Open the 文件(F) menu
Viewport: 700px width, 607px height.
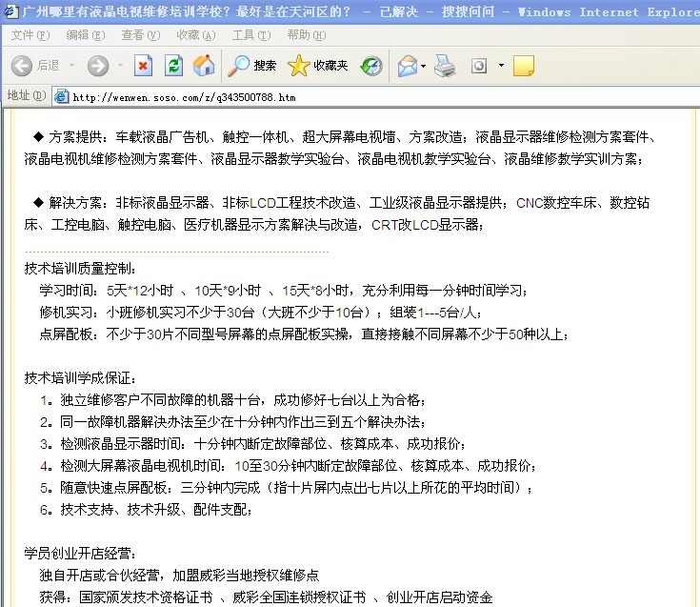coord(30,35)
